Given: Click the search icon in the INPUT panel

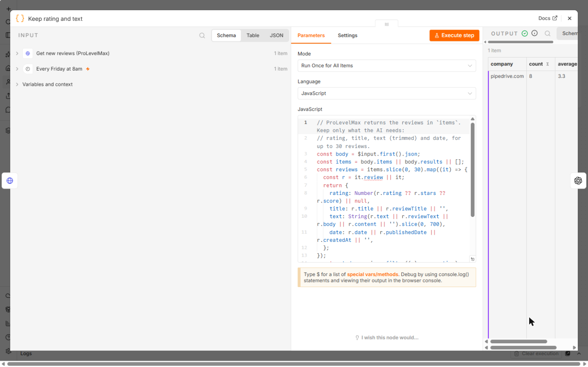Looking at the screenshot, I should pyautogui.click(x=202, y=36).
